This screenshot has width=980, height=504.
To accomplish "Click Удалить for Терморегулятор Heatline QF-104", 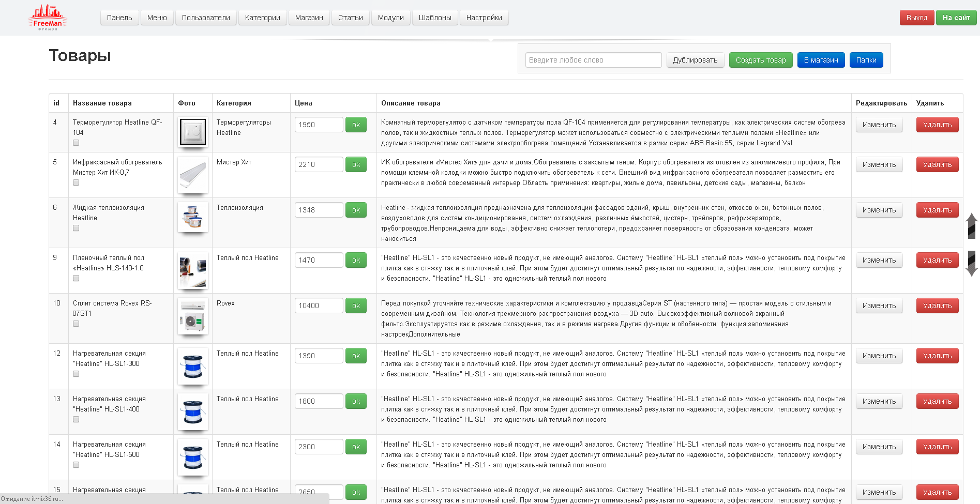I will tap(937, 125).
